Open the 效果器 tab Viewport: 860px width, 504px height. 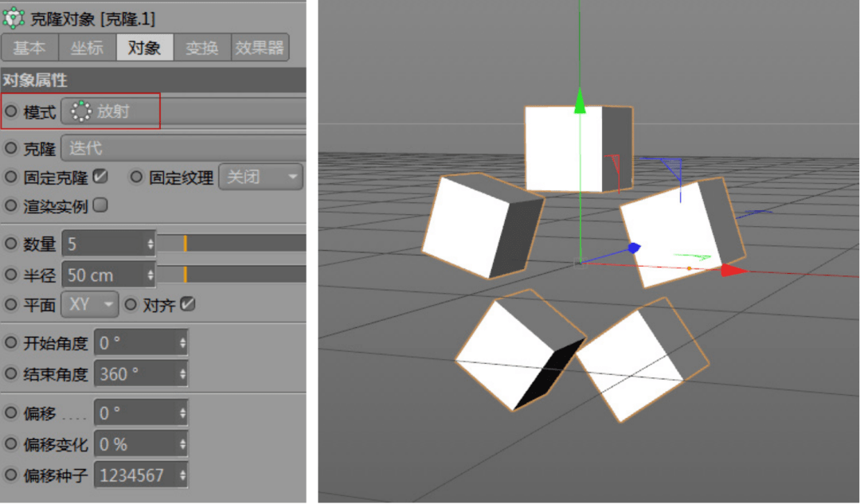[260, 48]
